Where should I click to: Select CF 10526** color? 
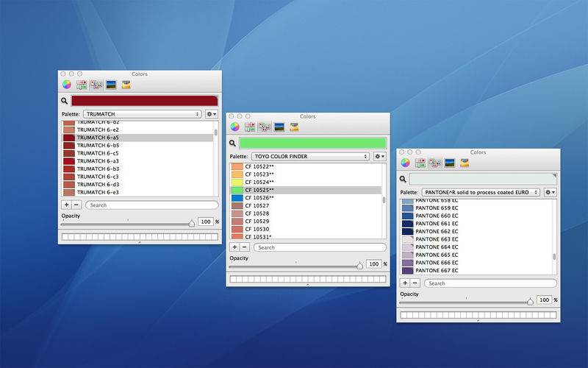306,198
